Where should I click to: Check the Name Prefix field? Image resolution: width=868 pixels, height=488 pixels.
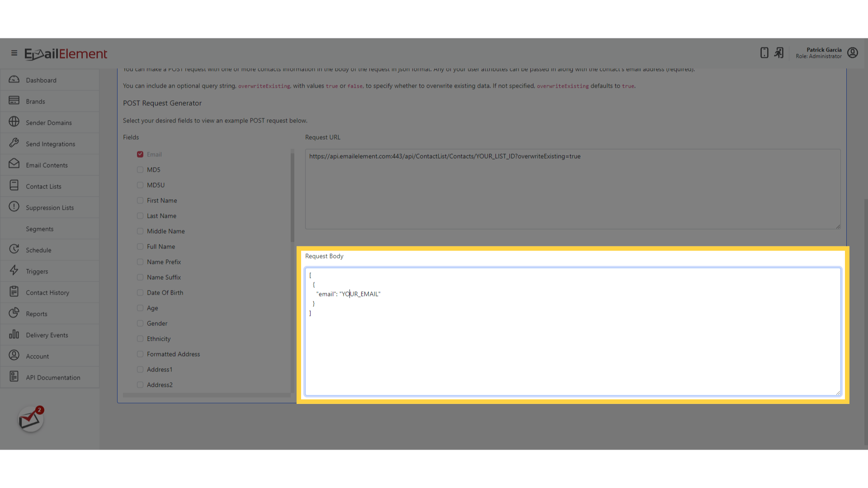coord(140,262)
